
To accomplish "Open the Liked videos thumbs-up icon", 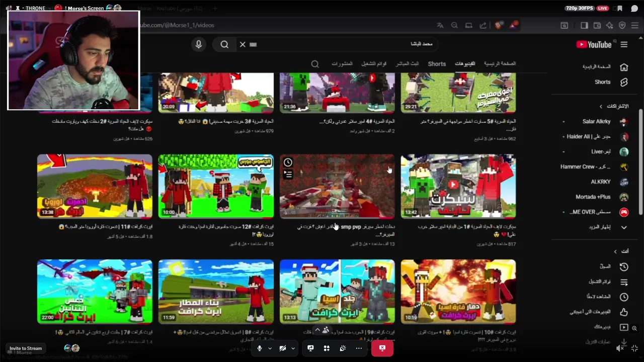I will point(624,312).
